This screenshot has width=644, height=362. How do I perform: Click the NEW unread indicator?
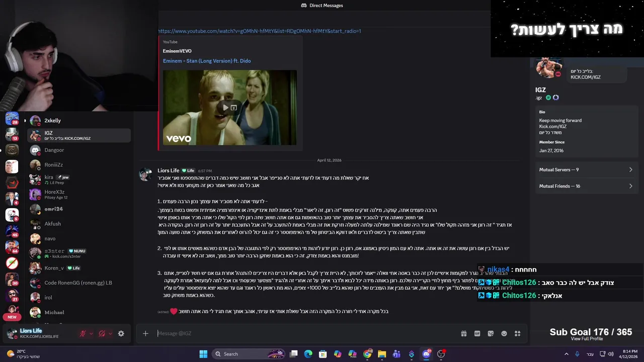click(x=12, y=317)
